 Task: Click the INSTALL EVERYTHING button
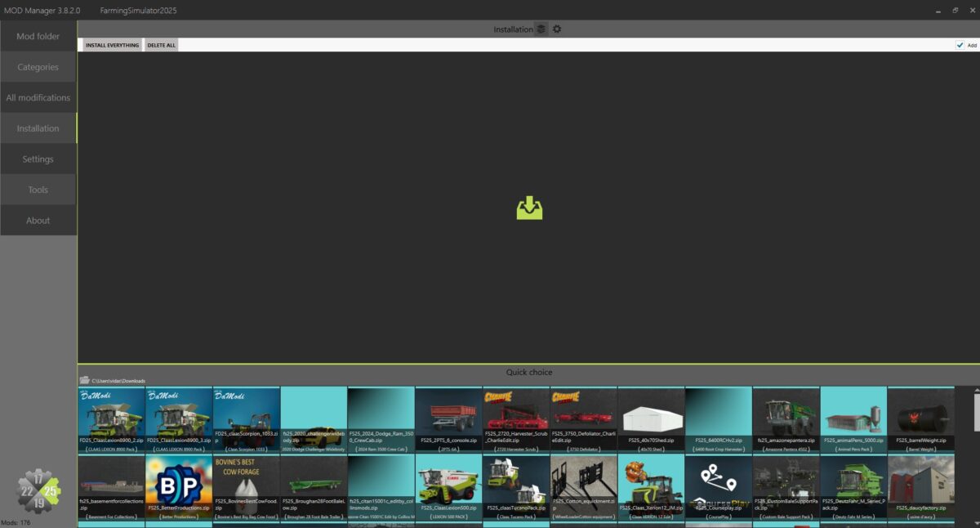pos(111,45)
